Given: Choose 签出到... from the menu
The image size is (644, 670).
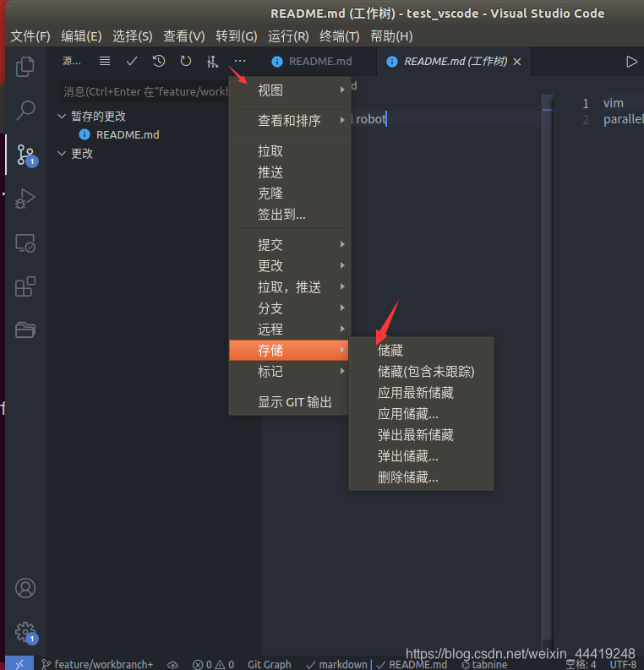Looking at the screenshot, I should pyautogui.click(x=290, y=214).
